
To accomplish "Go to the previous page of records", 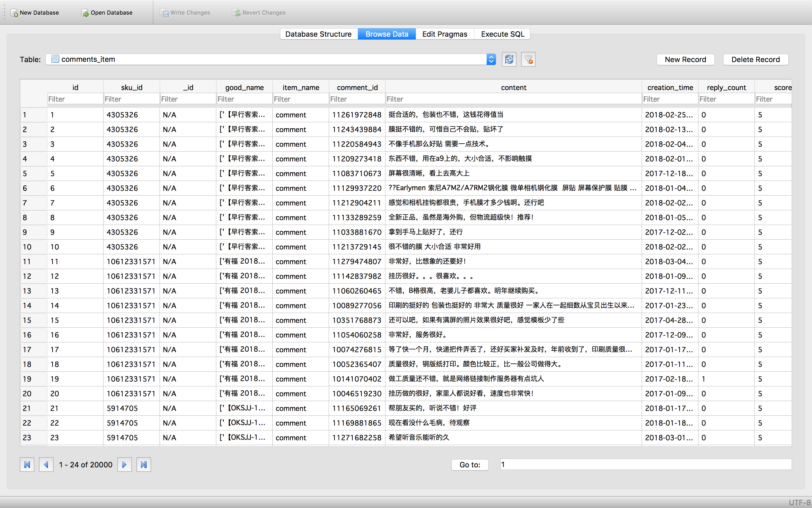I will 46,465.
